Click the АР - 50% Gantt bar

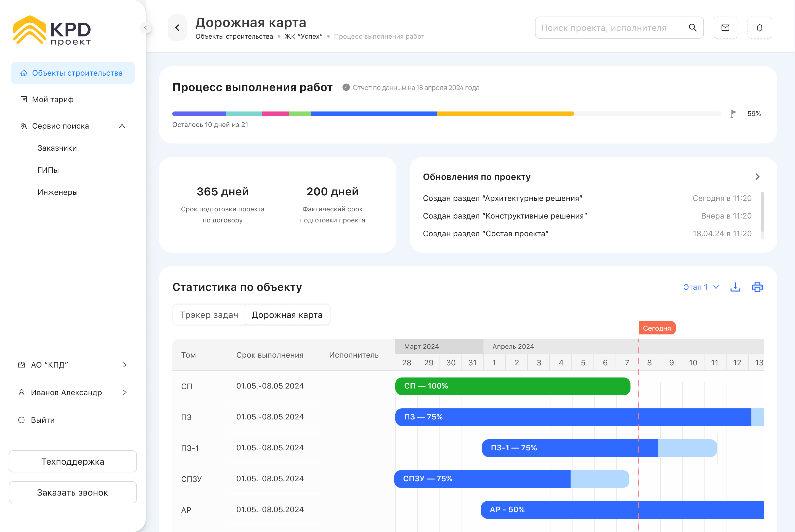pyautogui.click(x=622, y=510)
